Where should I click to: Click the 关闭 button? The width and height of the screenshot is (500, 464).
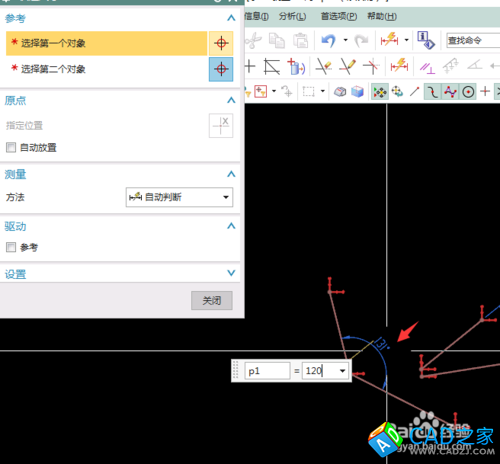click(212, 300)
